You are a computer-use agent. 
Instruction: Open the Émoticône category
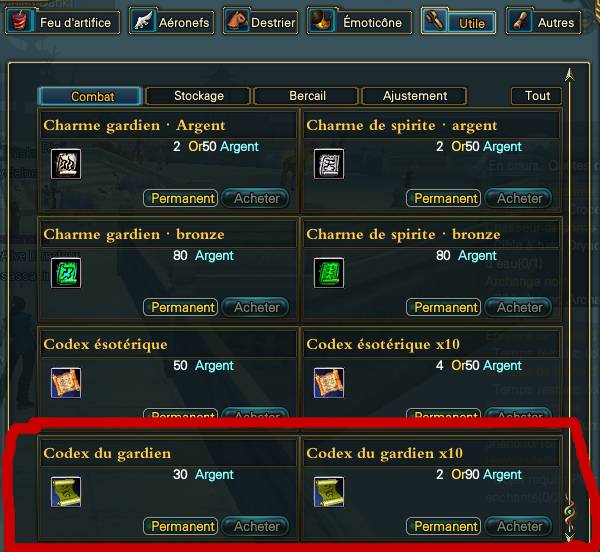click(x=359, y=22)
